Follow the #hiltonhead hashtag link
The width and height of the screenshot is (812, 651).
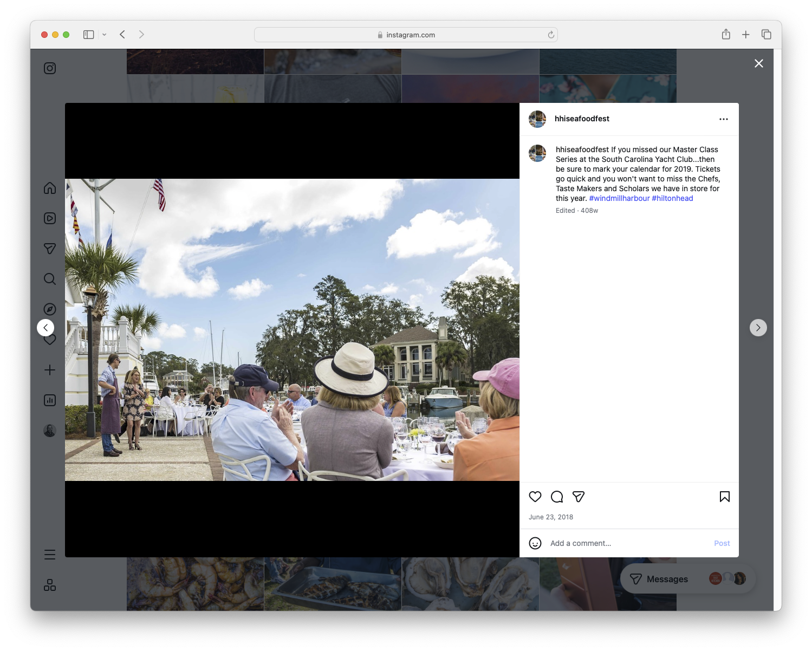pos(672,198)
